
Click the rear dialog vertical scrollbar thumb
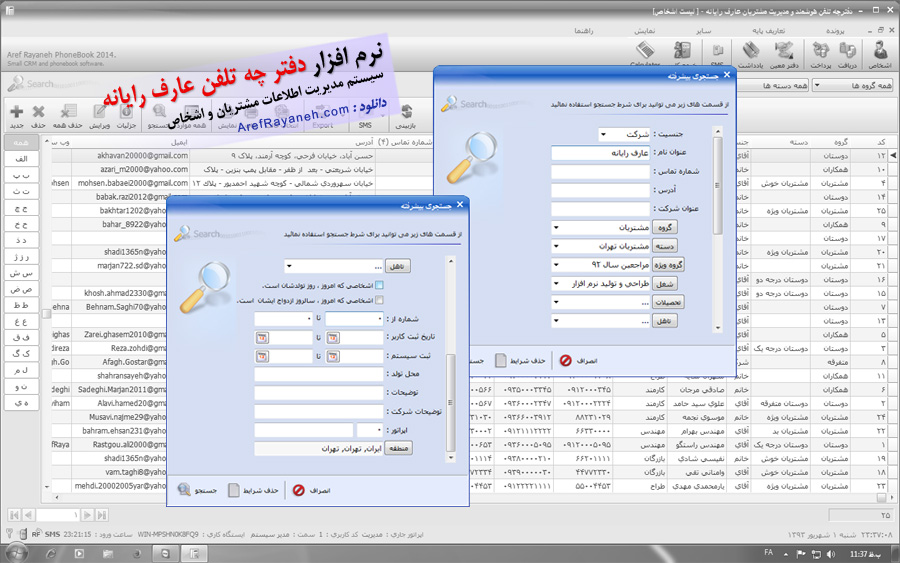717,185
